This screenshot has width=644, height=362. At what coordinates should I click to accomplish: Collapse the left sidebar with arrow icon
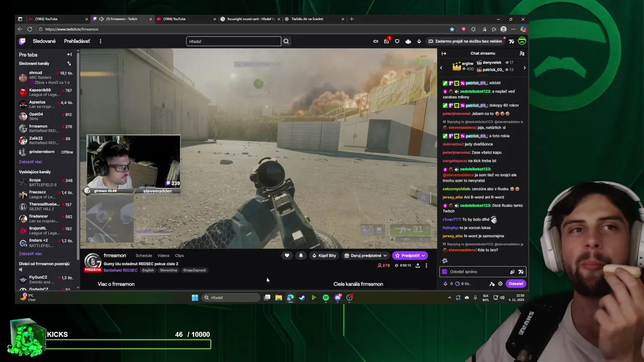[69, 54]
